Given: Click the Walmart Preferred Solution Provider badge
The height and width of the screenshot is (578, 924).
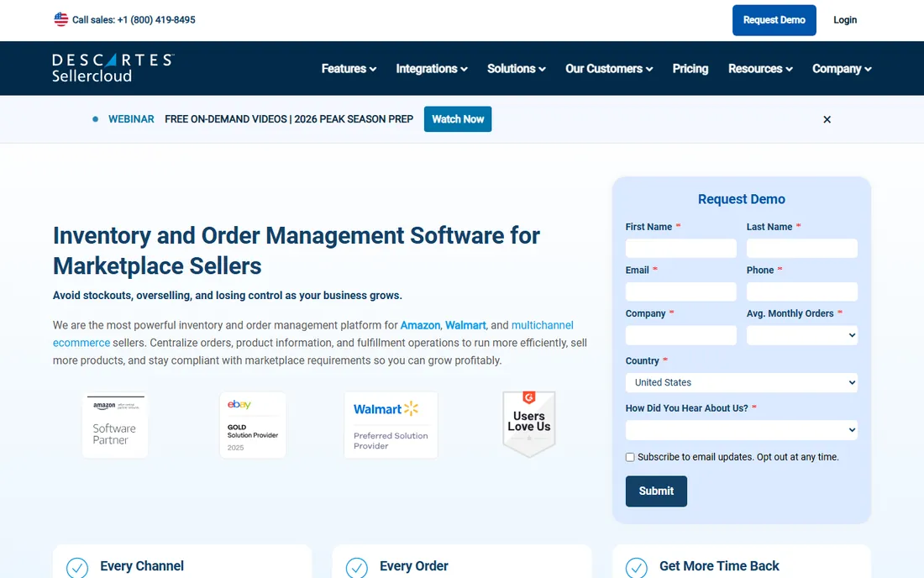Looking at the screenshot, I should (x=391, y=425).
